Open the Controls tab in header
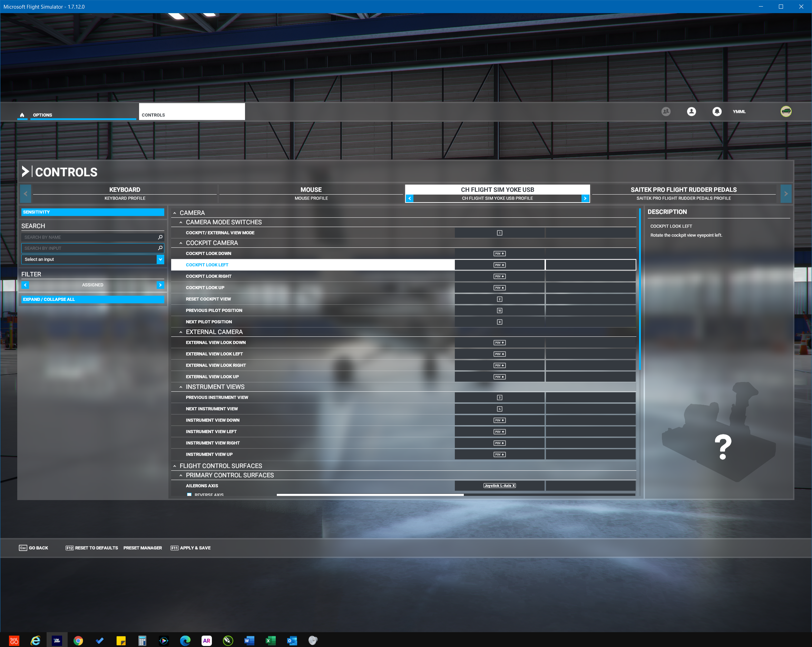 [192, 112]
